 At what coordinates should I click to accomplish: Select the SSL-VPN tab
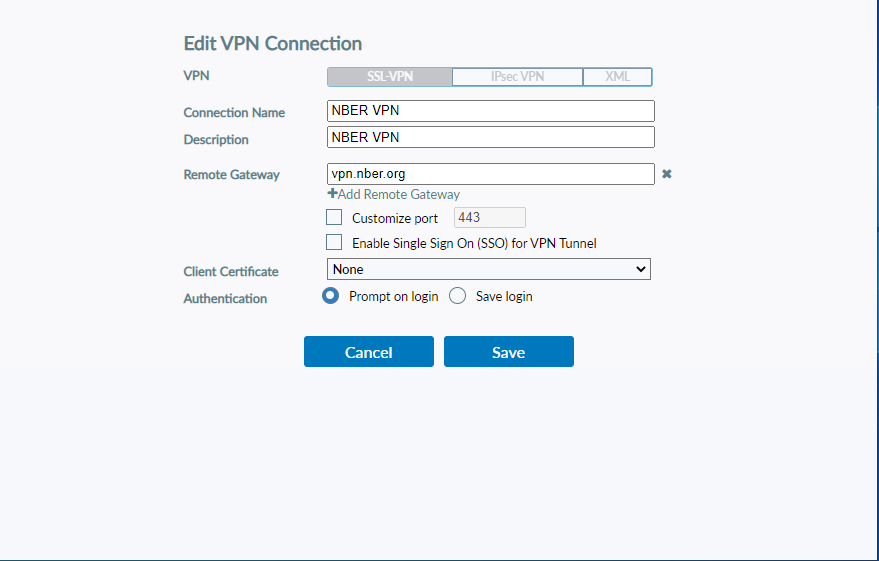390,77
